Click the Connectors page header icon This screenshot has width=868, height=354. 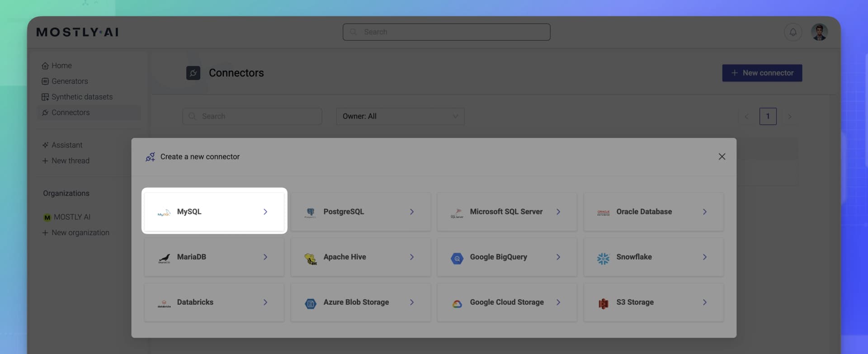click(193, 73)
